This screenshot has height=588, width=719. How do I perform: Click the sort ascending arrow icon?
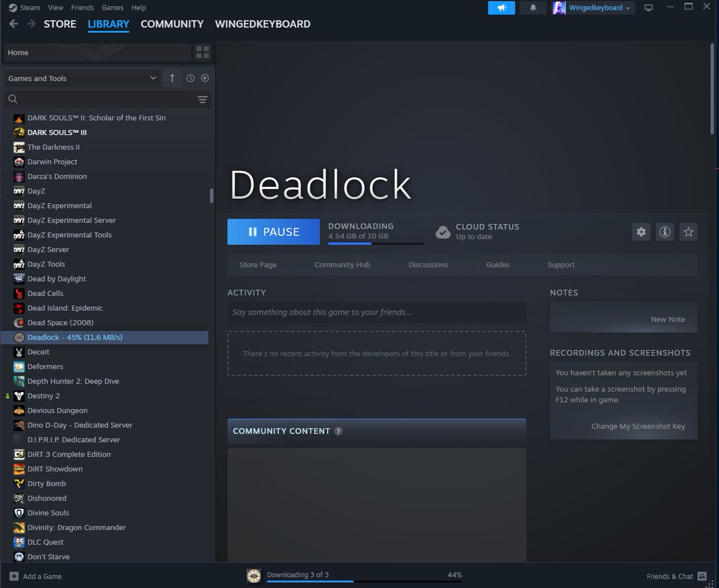click(x=172, y=78)
